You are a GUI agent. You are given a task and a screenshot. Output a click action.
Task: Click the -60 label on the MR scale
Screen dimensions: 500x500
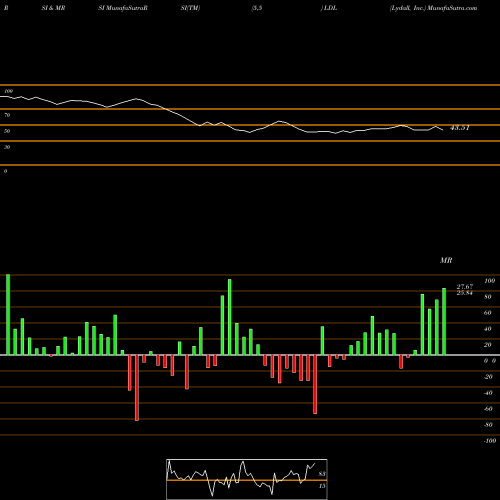(488, 409)
